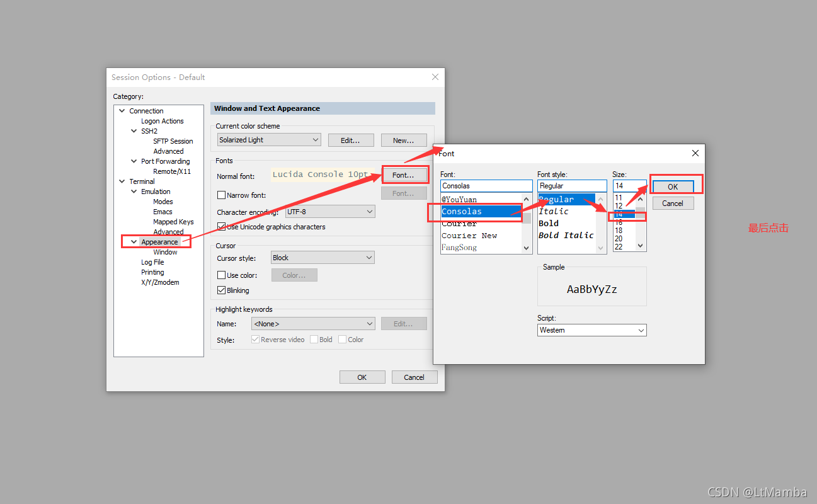Close the Session Options dialog

click(435, 77)
